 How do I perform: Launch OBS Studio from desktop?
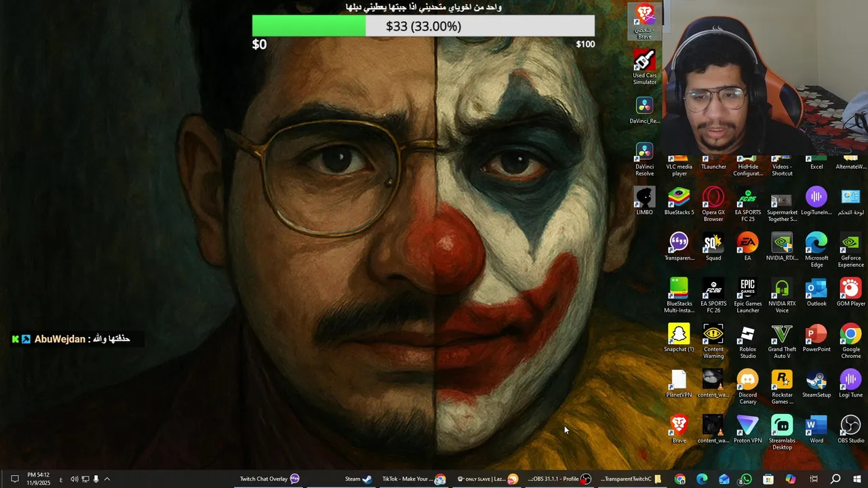850,429
